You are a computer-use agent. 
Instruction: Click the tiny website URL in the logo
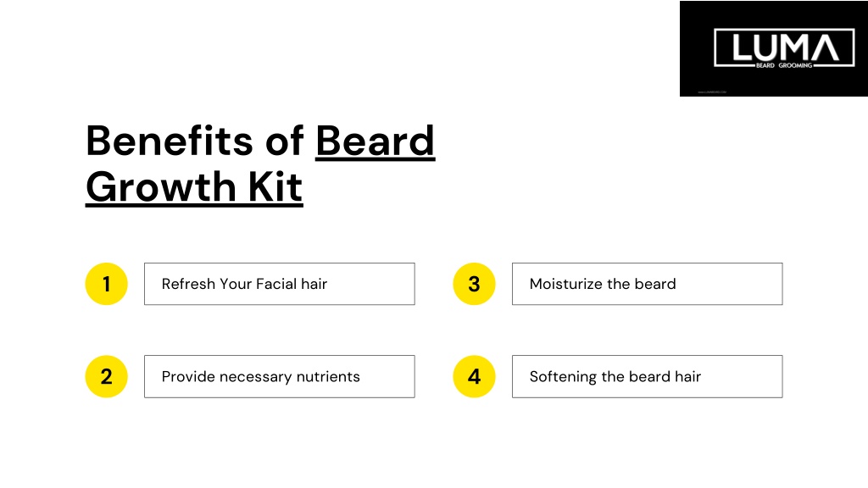tap(712, 91)
